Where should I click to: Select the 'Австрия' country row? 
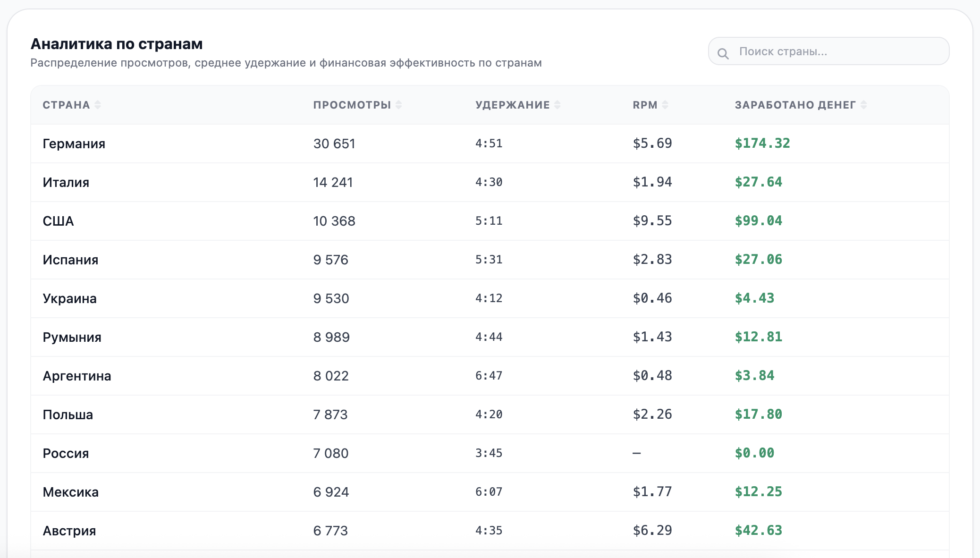click(x=490, y=531)
